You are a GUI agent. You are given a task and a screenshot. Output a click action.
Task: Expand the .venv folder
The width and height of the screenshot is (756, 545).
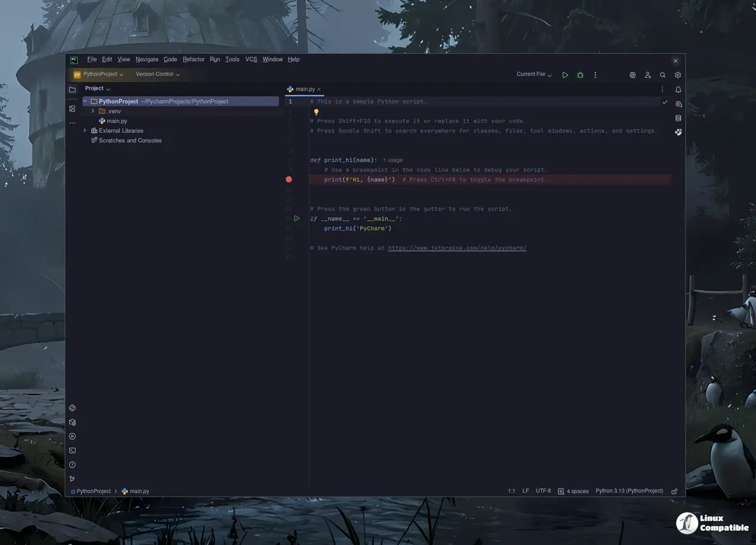click(x=93, y=111)
